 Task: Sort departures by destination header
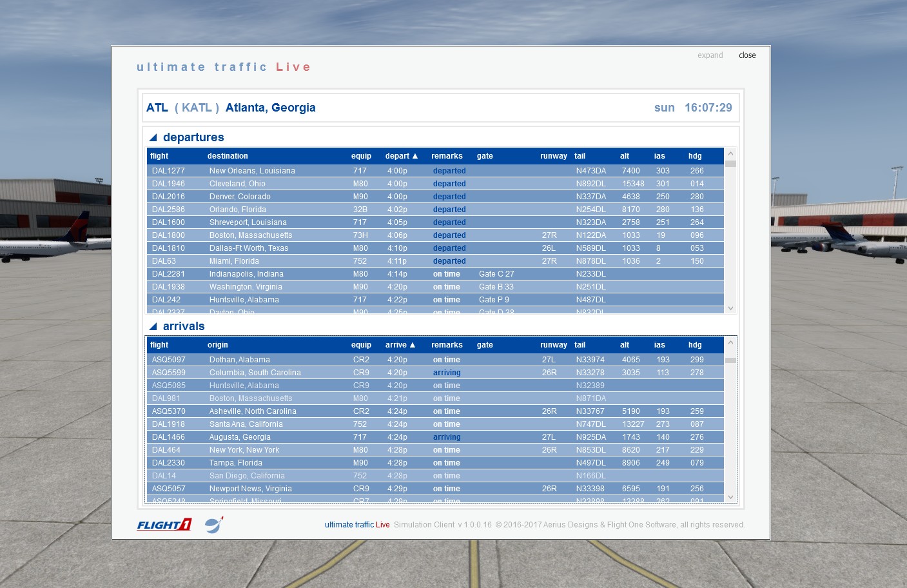(x=228, y=156)
